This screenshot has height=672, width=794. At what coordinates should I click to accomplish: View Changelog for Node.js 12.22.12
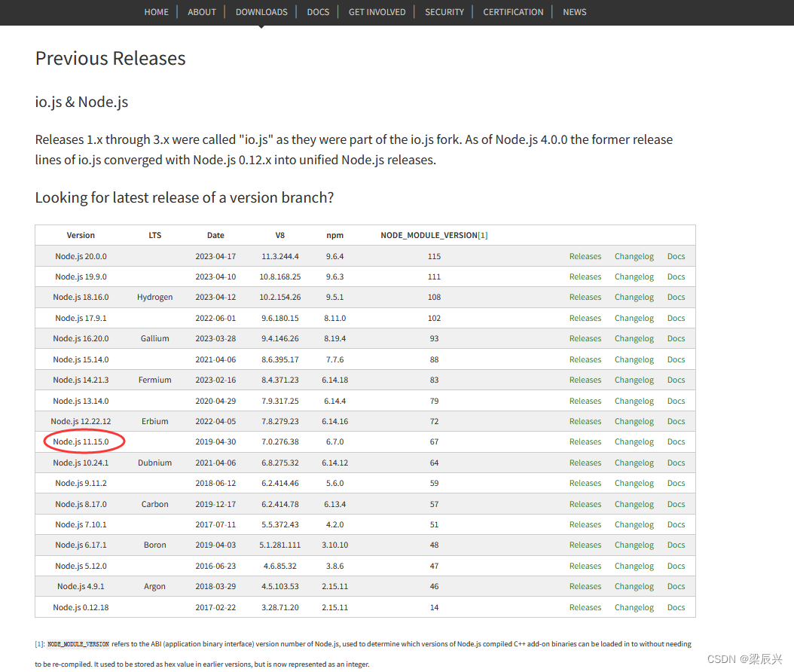pyautogui.click(x=634, y=421)
